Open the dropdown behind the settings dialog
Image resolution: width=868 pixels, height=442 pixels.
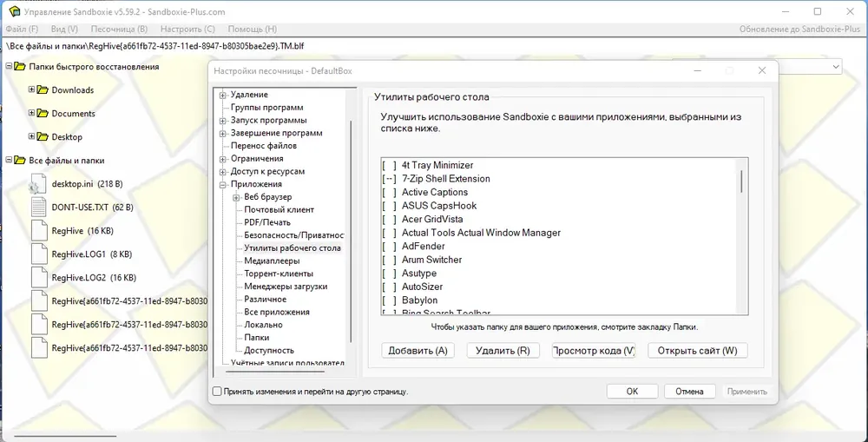point(835,67)
